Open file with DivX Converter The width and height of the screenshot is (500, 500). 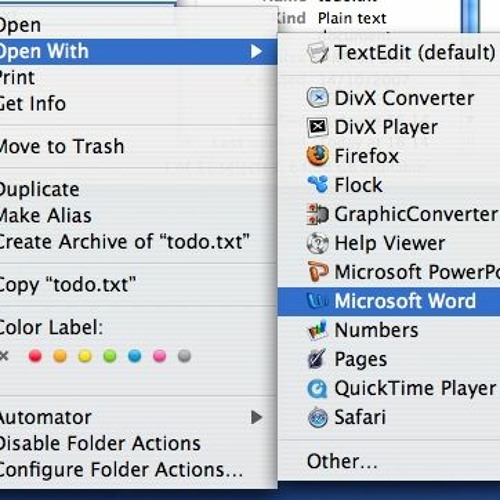pyautogui.click(x=389, y=98)
